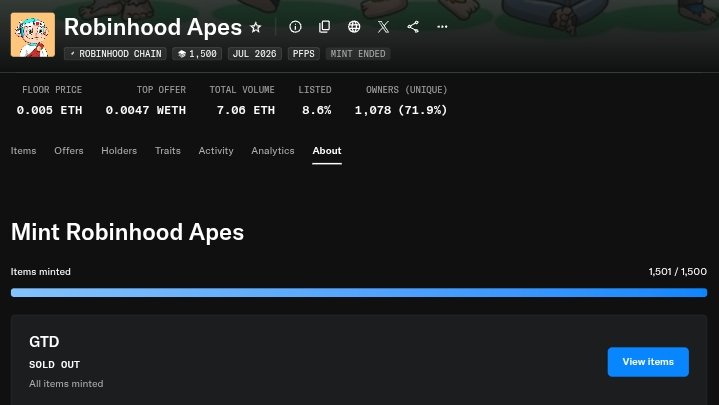Click the Robinhood Apes avatar thumbnail

coord(33,35)
